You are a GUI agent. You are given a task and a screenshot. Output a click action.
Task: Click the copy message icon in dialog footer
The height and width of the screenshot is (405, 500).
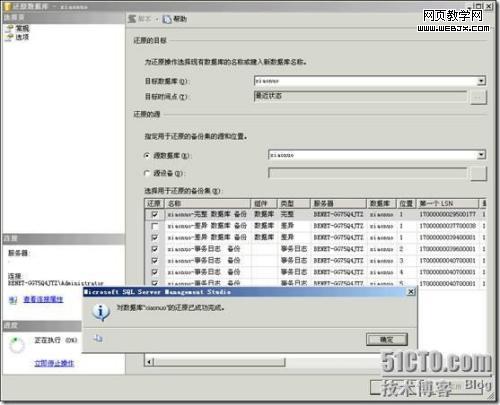click(98, 339)
